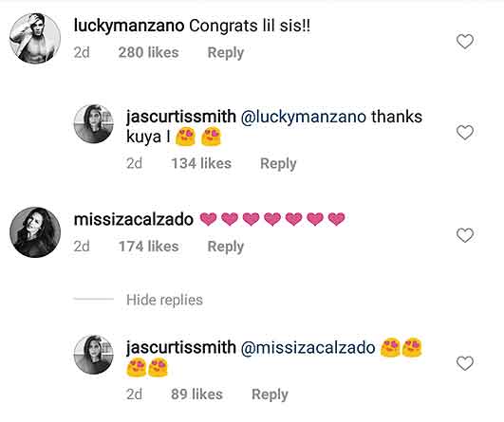Reply to luckymanzano's comment
504x422 pixels.
226,53
